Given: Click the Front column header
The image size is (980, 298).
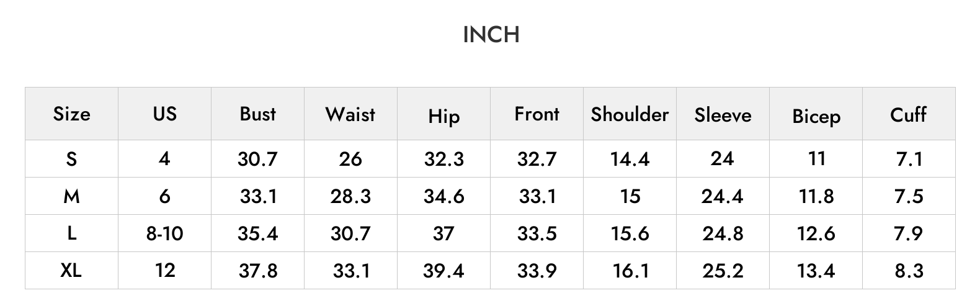Looking at the screenshot, I should pos(537,114).
